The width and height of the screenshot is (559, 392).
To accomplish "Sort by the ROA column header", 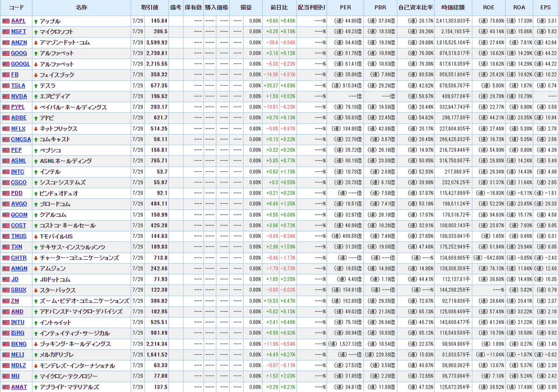I will coord(519,8).
